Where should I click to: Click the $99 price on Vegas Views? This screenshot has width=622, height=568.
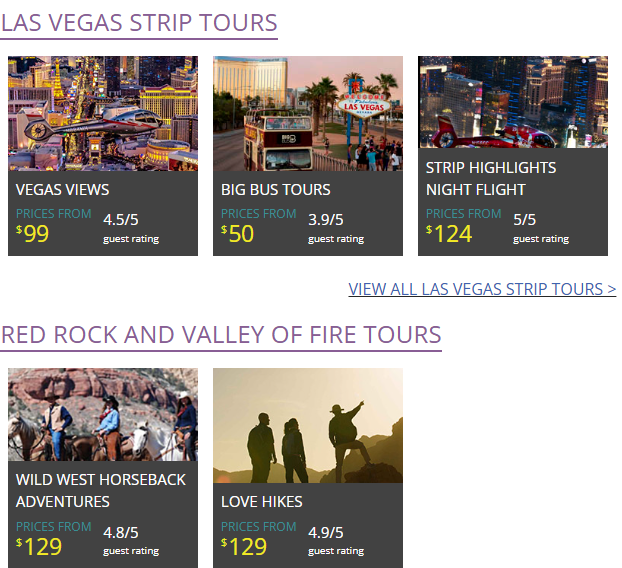[x=33, y=234]
